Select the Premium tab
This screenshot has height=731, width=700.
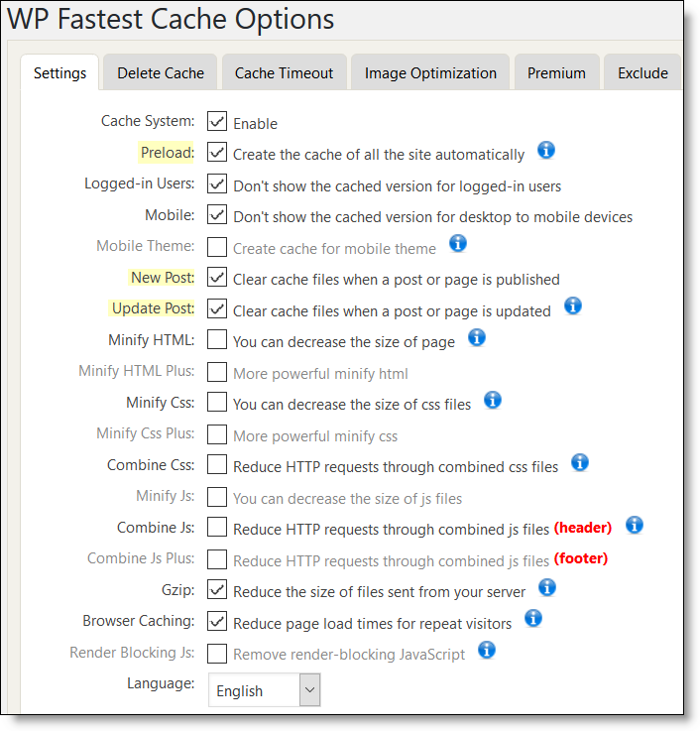(556, 73)
